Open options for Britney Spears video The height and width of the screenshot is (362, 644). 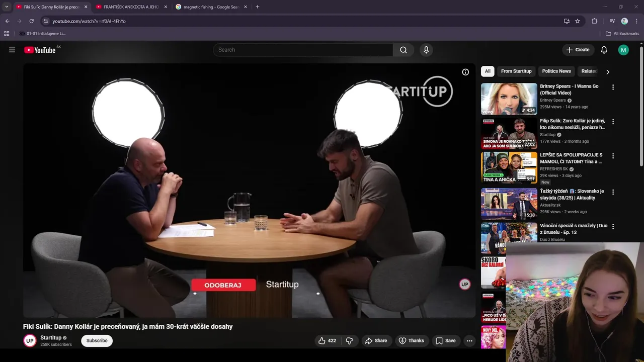coord(613,87)
